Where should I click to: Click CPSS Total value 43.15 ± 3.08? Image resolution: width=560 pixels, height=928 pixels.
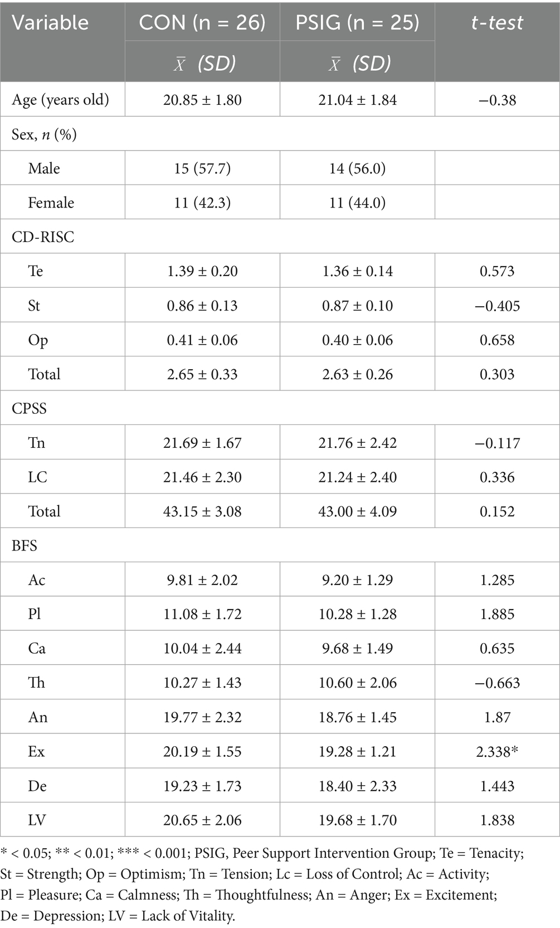point(202,511)
